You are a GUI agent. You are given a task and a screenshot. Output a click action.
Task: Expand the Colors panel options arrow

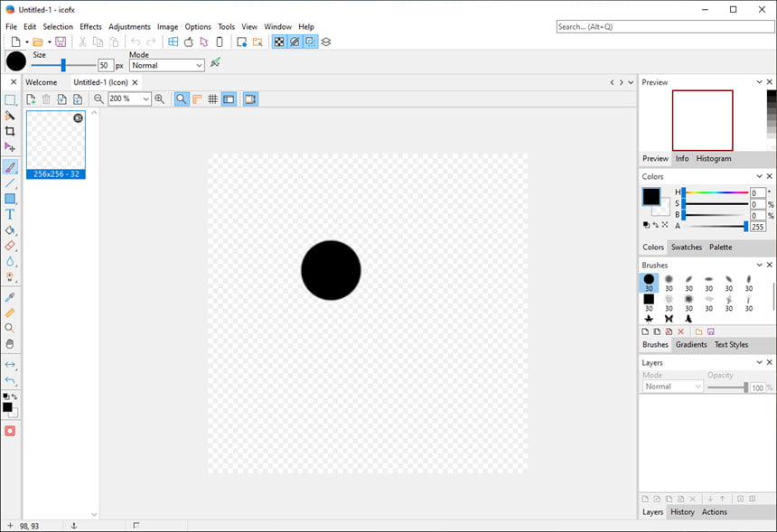click(759, 176)
